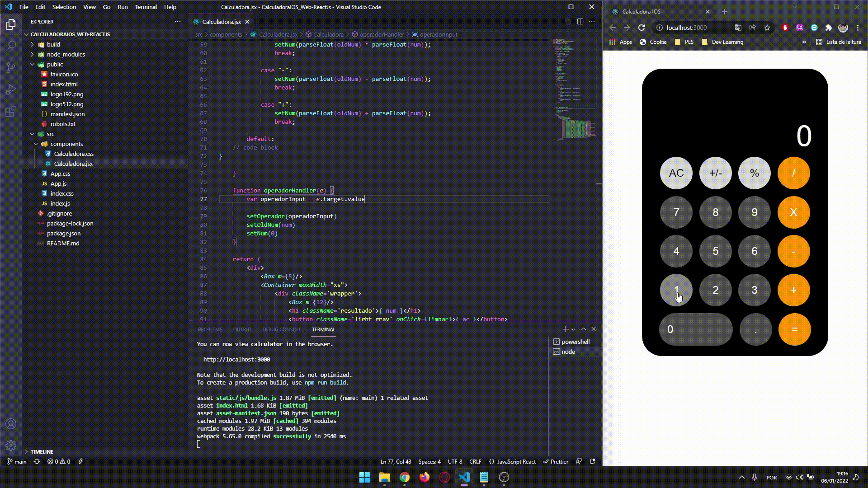Open the Explorer more actions ellipsis

(177, 22)
